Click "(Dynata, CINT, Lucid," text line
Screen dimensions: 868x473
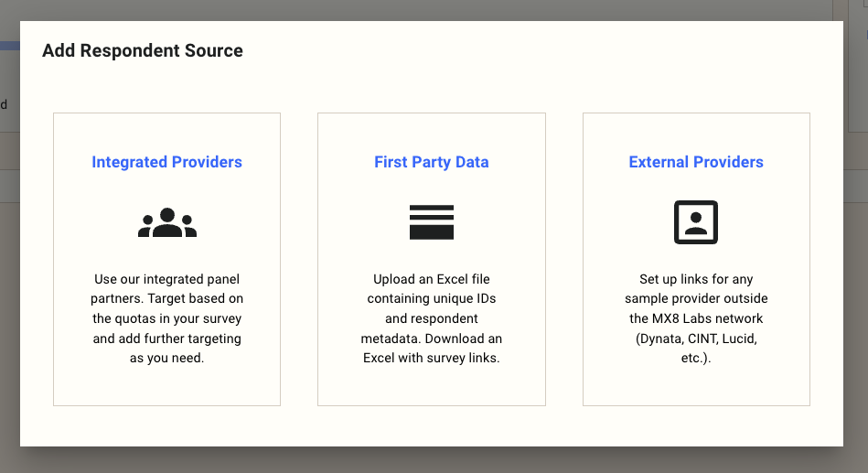tap(696, 339)
